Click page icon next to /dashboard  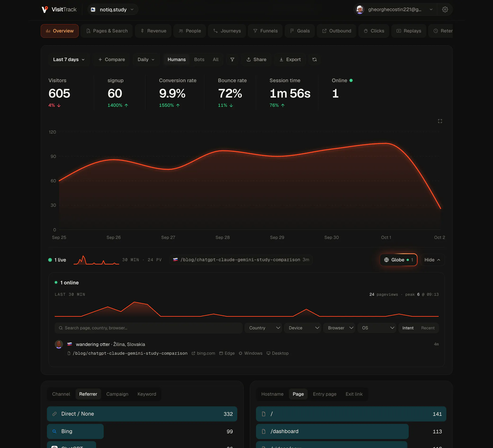[264, 431]
